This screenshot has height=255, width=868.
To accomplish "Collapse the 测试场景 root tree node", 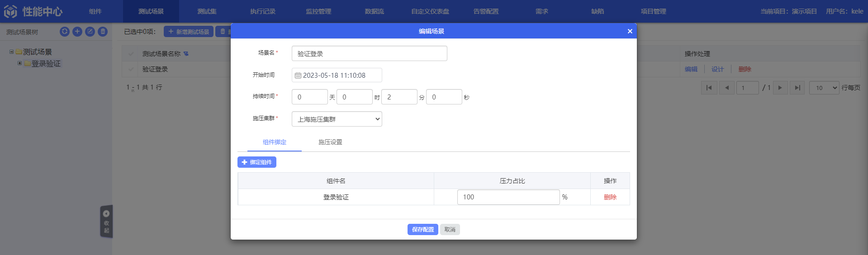I will [11, 52].
